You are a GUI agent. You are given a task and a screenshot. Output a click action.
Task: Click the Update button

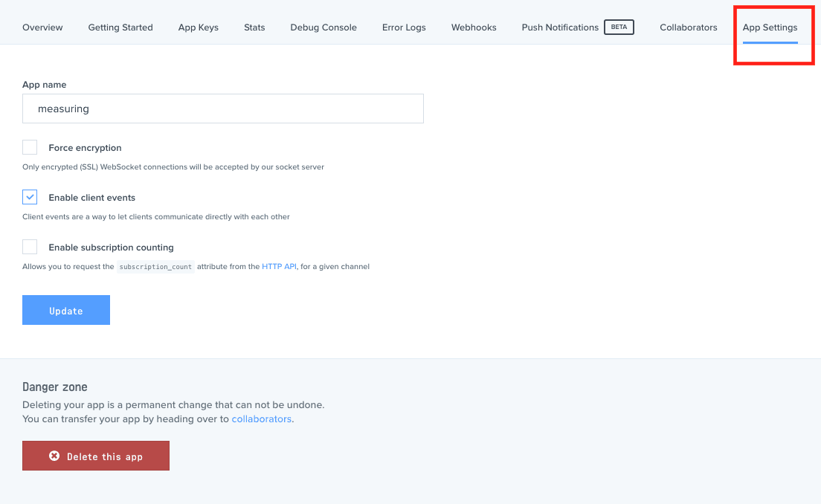[66, 310]
